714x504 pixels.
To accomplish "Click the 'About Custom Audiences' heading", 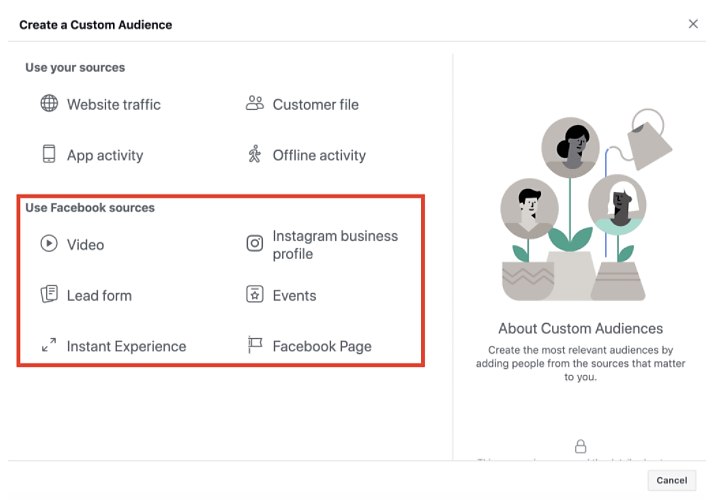I will coord(581,328).
